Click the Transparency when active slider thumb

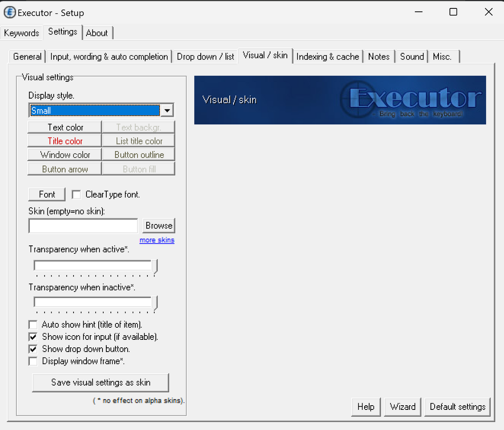[x=155, y=267]
